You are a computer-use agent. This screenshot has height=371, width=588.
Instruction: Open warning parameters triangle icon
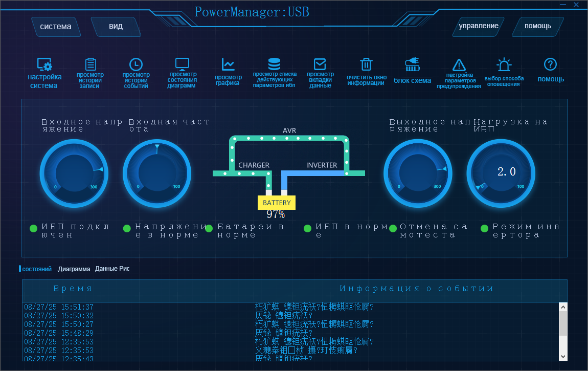[459, 65]
